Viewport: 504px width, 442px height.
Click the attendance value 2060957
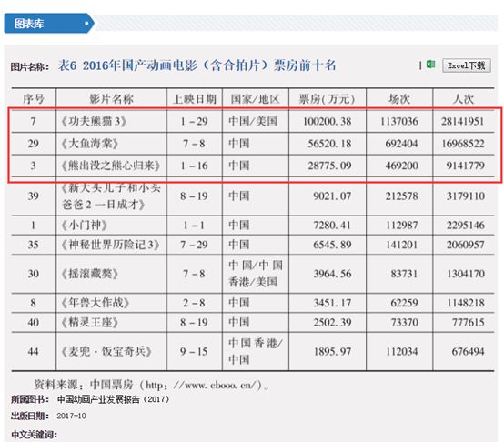[465, 245]
